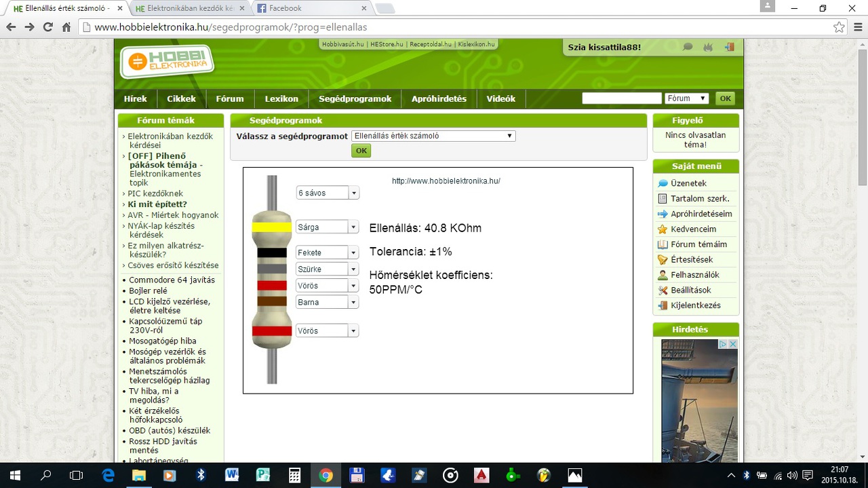Close the ad via X icon

pyautogui.click(x=732, y=344)
